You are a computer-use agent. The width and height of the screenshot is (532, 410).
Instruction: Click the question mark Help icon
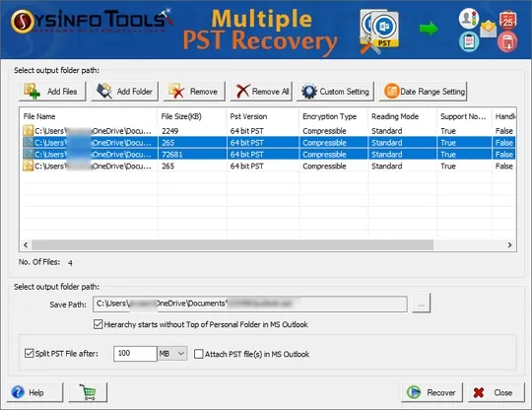tap(18, 392)
